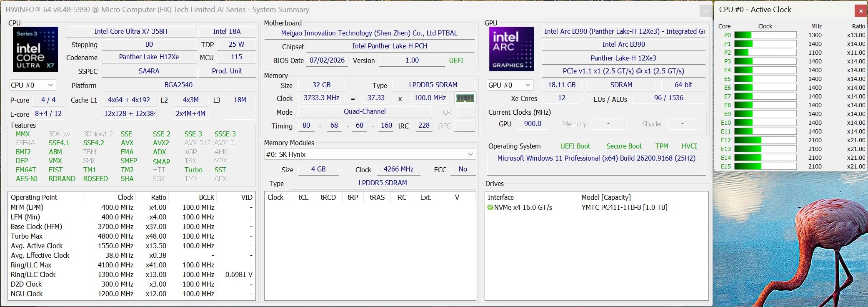Click the tRCD column header
Viewport: 868px width, 307px height.
point(328,197)
